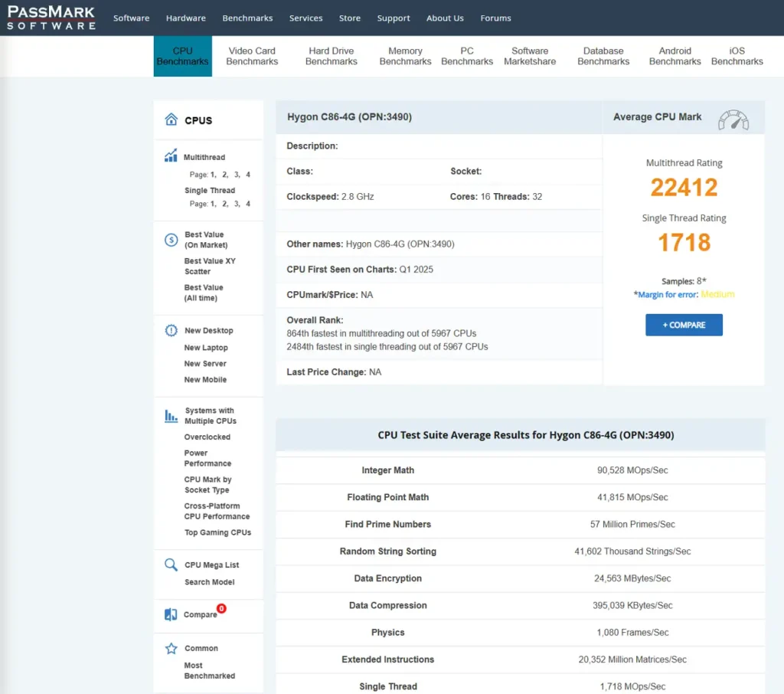Open CPU Mark by Socket Type link
Image resolution: width=784 pixels, height=694 pixels.
pos(207,485)
